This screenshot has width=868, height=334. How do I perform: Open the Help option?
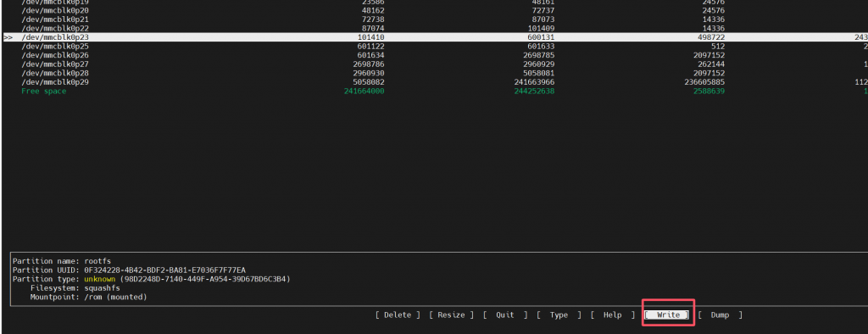tap(612, 315)
